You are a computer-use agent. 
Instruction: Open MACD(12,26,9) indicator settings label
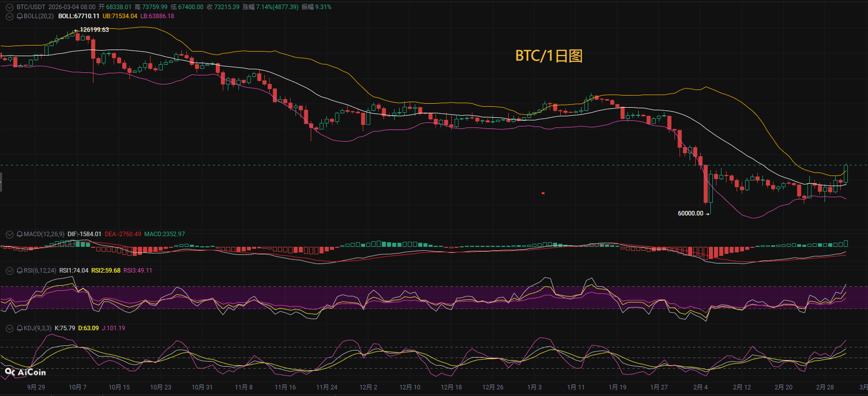coord(44,234)
